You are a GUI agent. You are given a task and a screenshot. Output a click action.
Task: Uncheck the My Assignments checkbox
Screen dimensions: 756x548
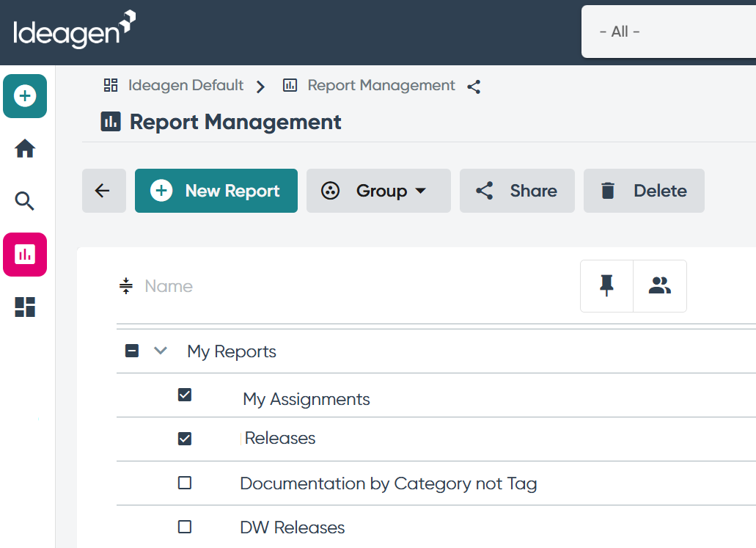click(185, 395)
